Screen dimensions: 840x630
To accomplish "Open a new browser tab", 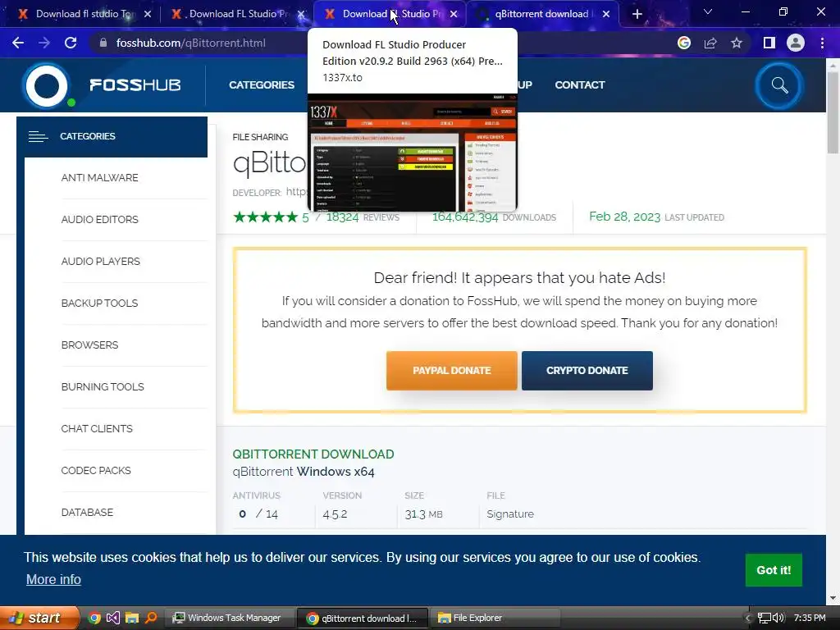I will 637,14.
